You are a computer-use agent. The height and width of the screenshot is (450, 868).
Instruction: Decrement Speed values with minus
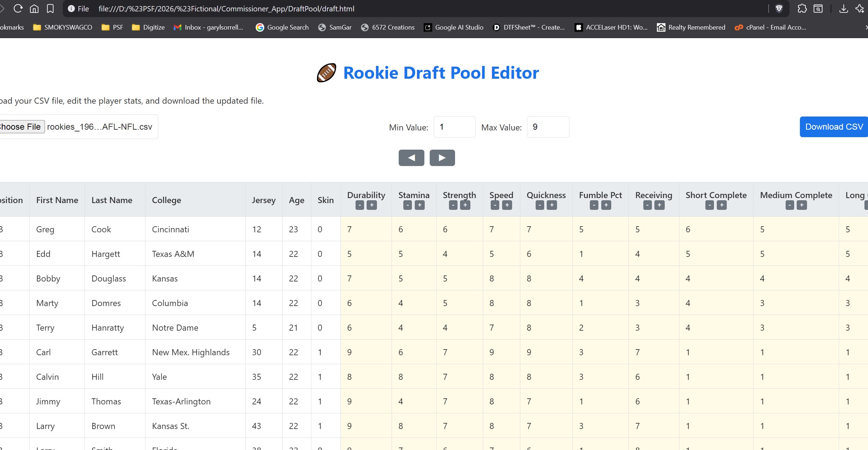495,205
